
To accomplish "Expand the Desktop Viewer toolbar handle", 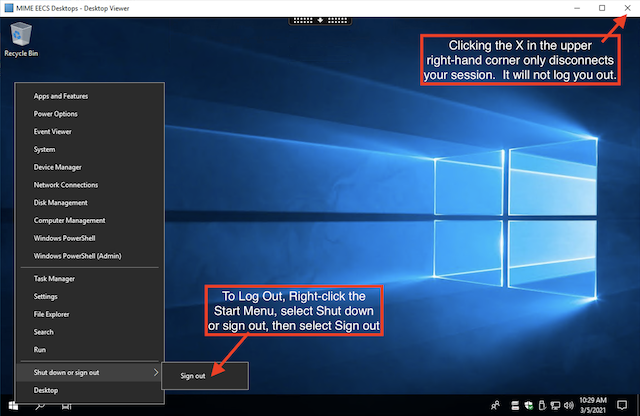I will (320, 20).
